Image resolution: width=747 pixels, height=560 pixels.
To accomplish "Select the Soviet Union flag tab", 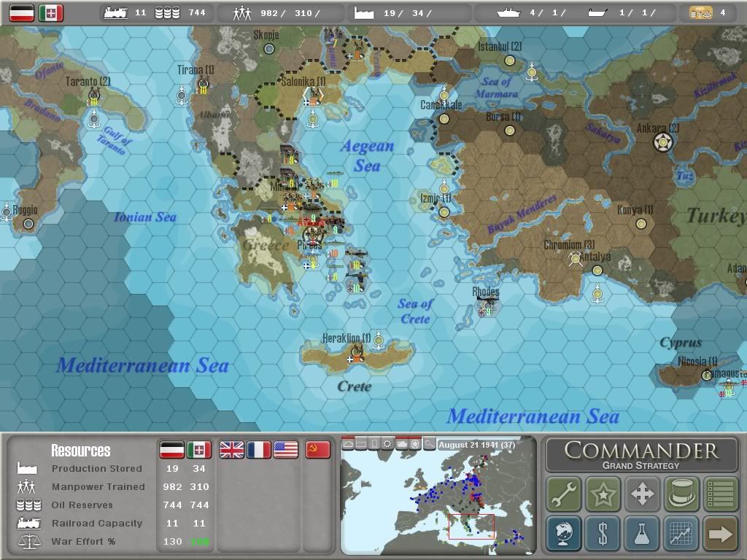I will tap(318, 449).
